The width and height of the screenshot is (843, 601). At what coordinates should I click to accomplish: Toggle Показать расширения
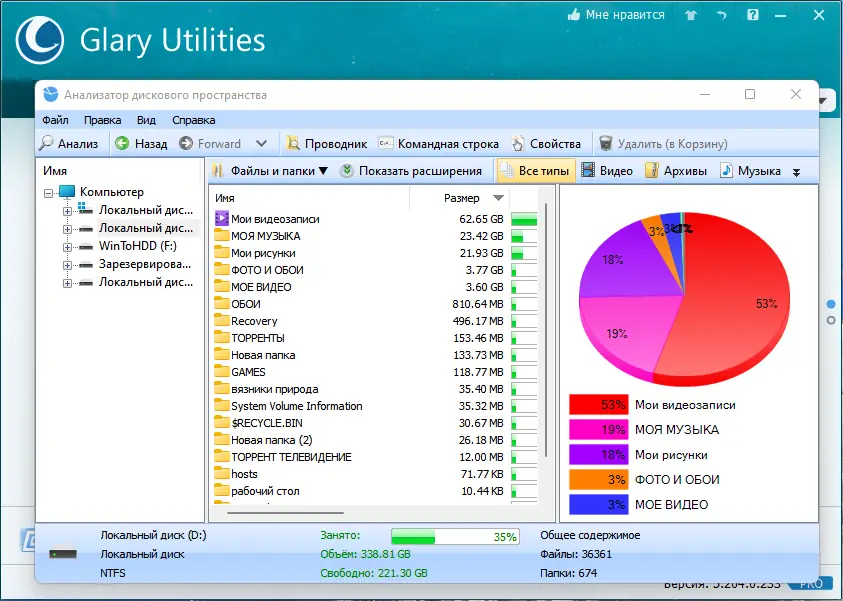tap(411, 171)
